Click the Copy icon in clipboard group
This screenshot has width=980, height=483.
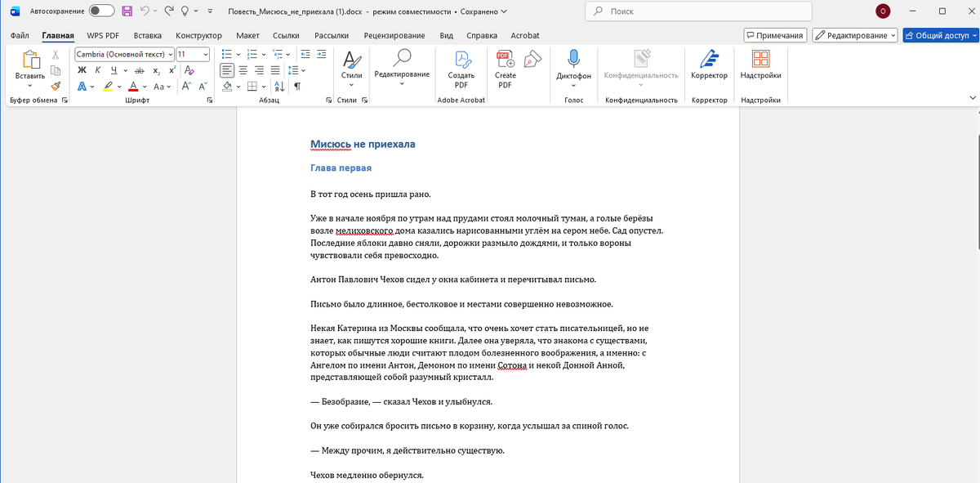click(56, 70)
